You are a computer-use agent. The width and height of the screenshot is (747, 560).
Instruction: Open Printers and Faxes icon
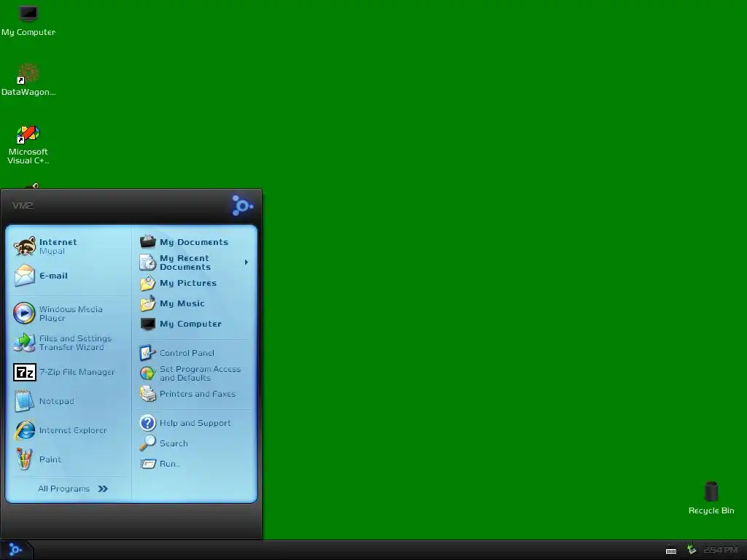[x=147, y=394]
